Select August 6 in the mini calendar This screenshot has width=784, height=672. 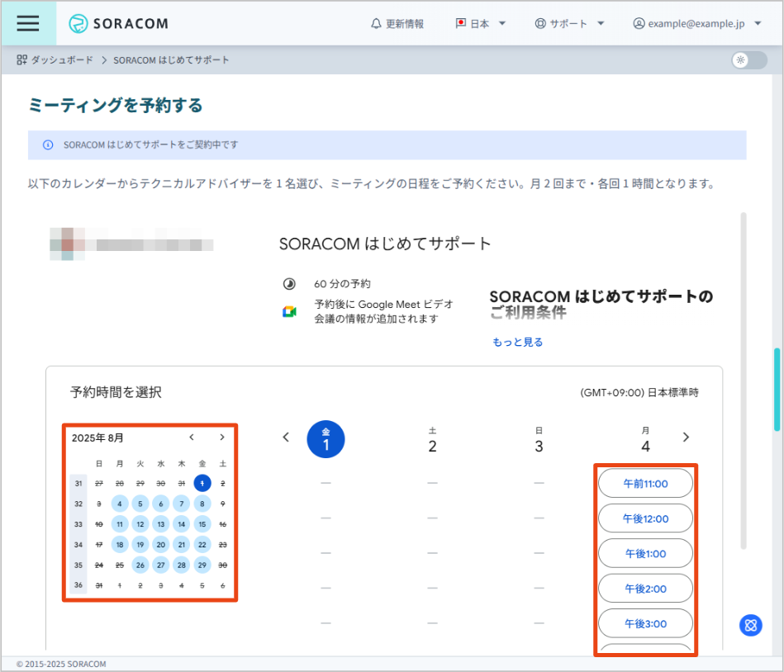pyautogui.click(x=161, y=504)
